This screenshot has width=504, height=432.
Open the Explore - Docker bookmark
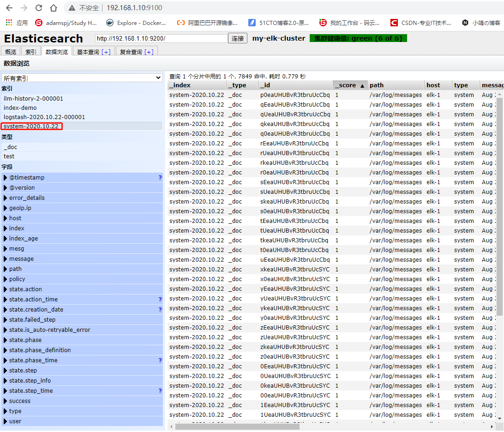(x=136, y=23)
